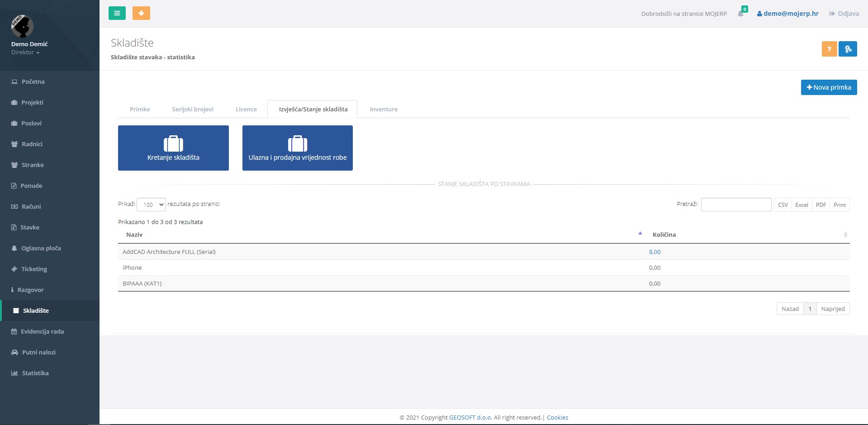Select the Izvješća/Stanje skladišta tab
The height and width of the screenshot is (425, 868).
click(313, 109)
